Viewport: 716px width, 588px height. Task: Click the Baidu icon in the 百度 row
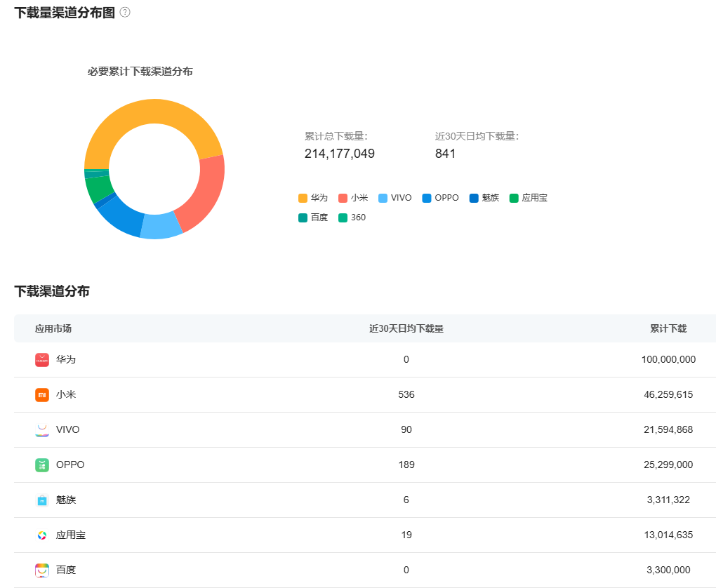pos(42,570)
